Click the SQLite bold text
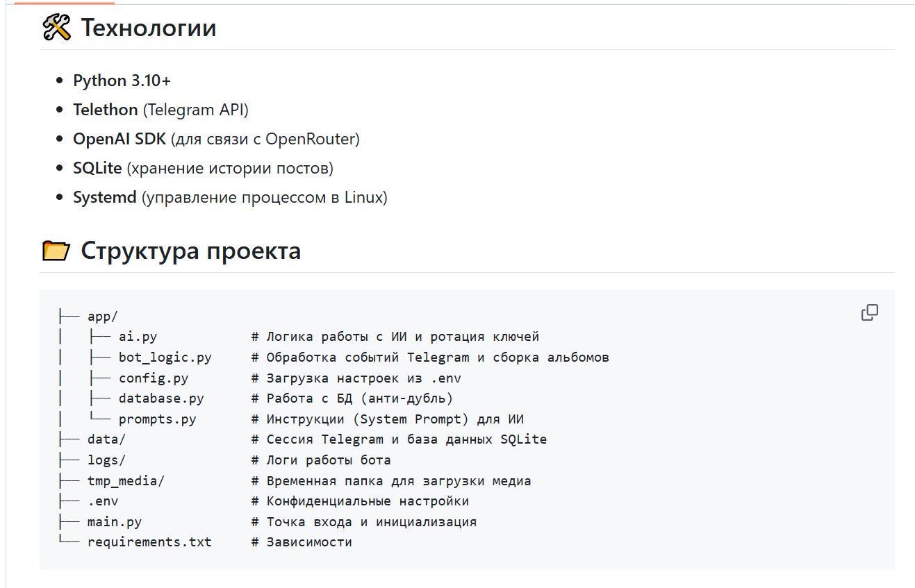 click(97, 168)
